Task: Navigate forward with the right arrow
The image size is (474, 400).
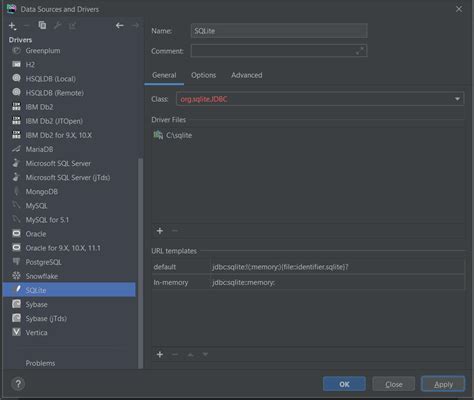Action: tap(135, 25)
